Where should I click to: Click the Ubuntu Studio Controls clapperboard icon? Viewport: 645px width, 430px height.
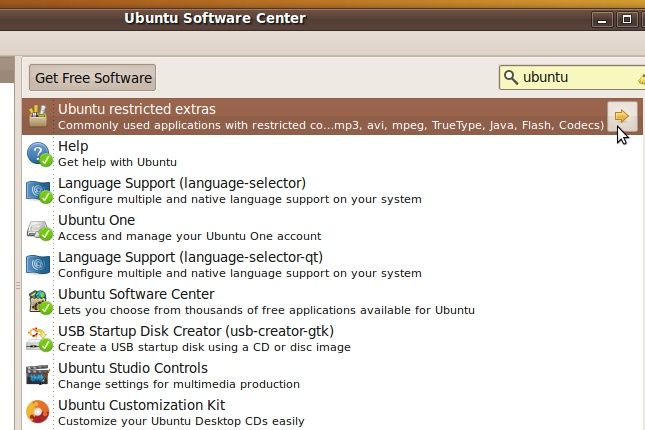click(x=38, y=374)
